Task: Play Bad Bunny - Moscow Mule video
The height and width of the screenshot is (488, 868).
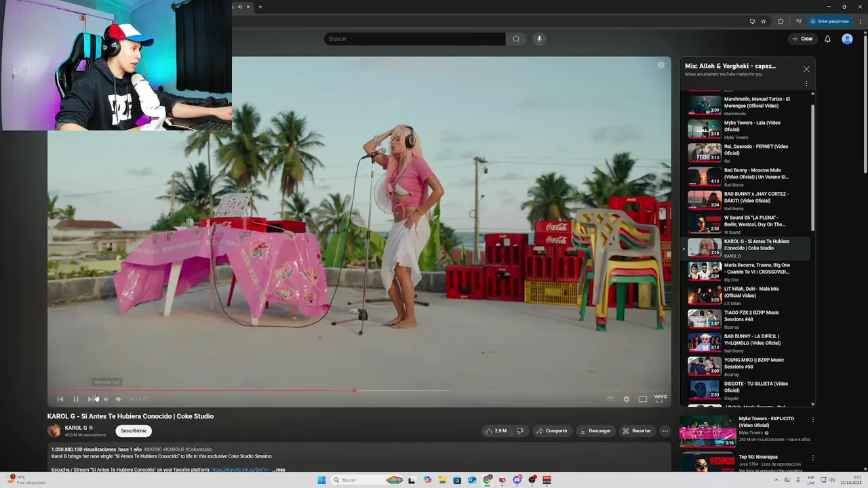Action: pyautogui.click(x=745, y=176)
